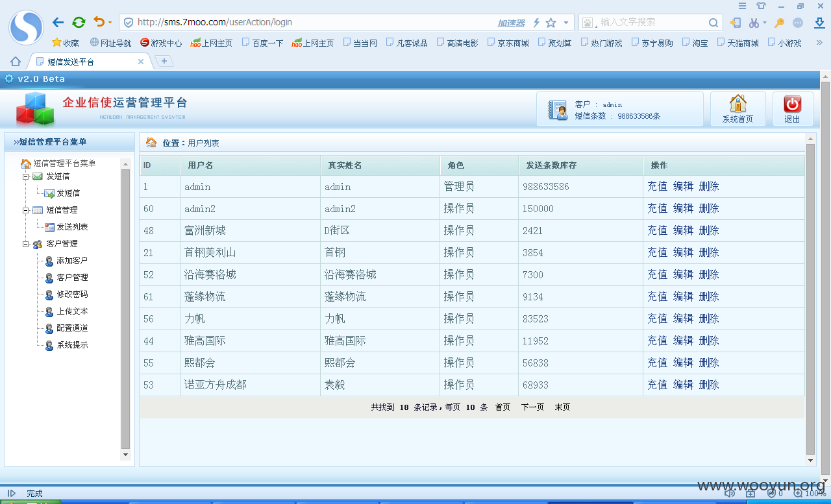The height and width of the screenshot is (504, 831).
Task: Click 充值 for user 雅高国际
Action: pos(657,341)
